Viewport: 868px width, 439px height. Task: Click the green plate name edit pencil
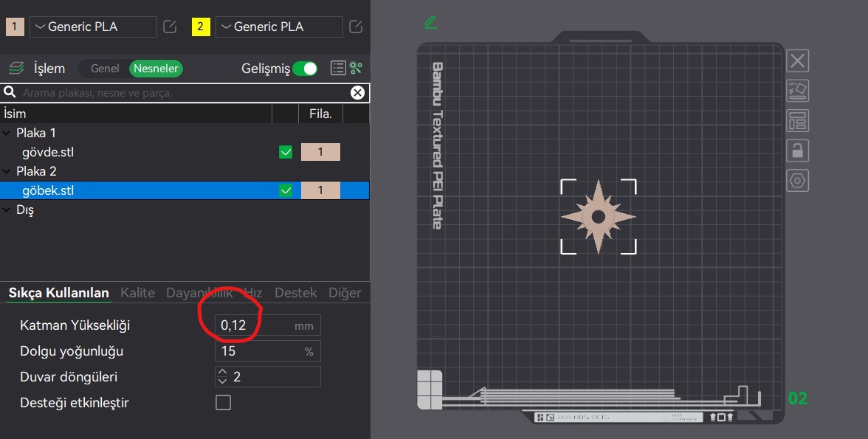(431, 23)
